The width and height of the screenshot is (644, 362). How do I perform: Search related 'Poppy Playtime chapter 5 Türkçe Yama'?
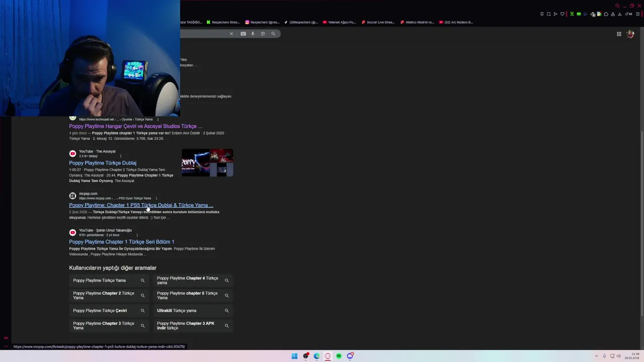[x=193, y=296]
